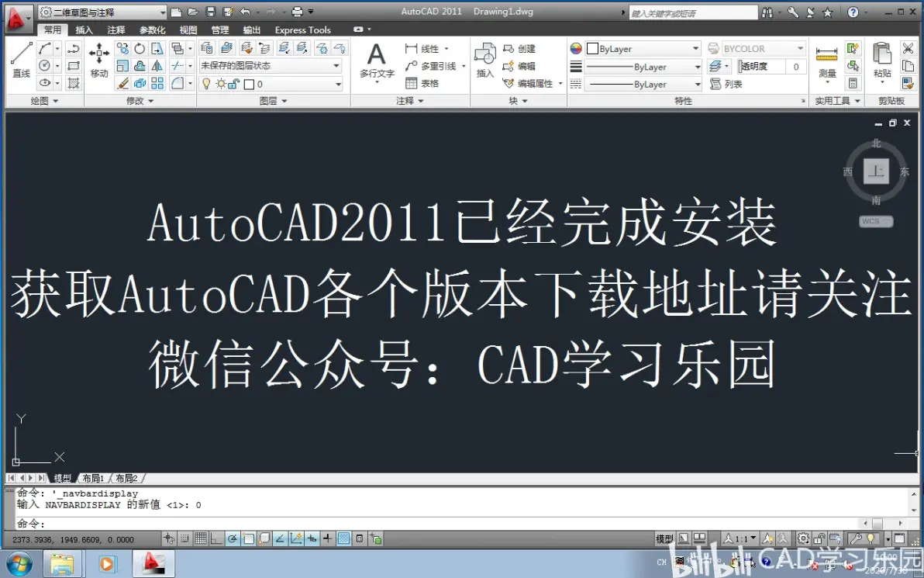The image size is (924, 578).
Task: Click the Mirror tool in the Modify panel
Action: (x=157, y=66)
